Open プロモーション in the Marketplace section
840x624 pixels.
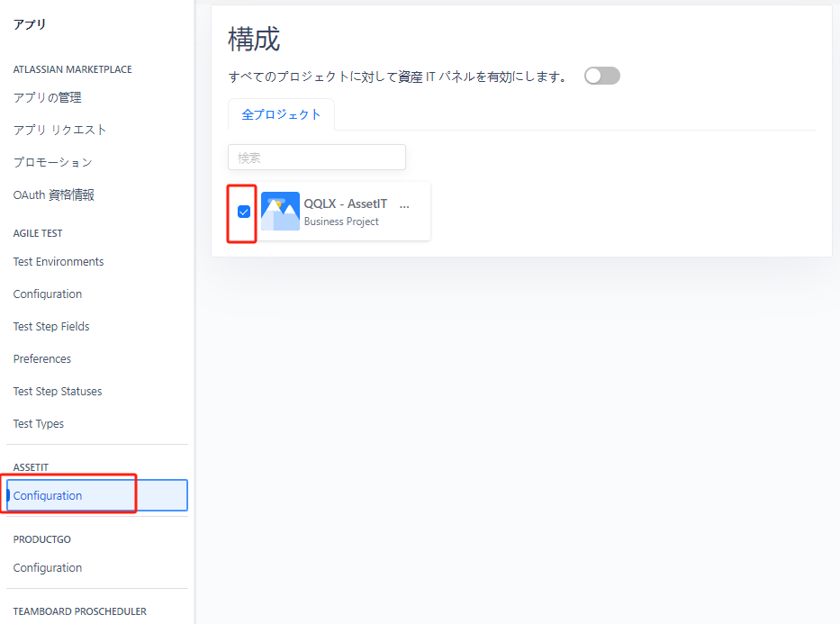(52, 162)
